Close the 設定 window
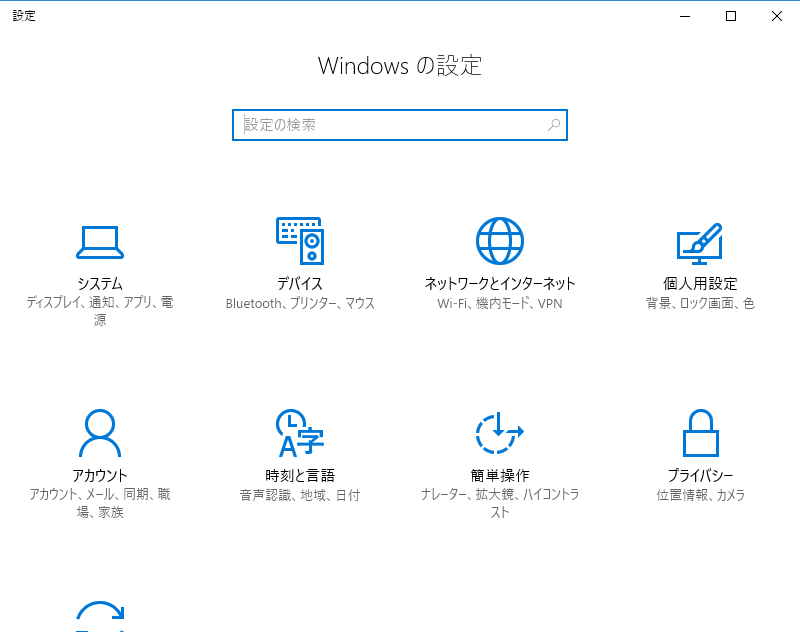 [x=777, y=16]
